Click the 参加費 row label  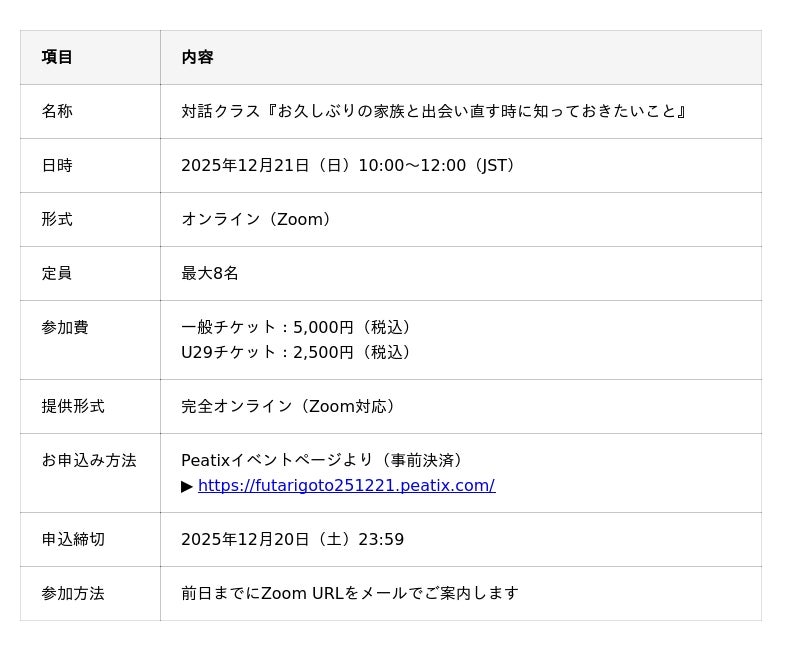65,328
